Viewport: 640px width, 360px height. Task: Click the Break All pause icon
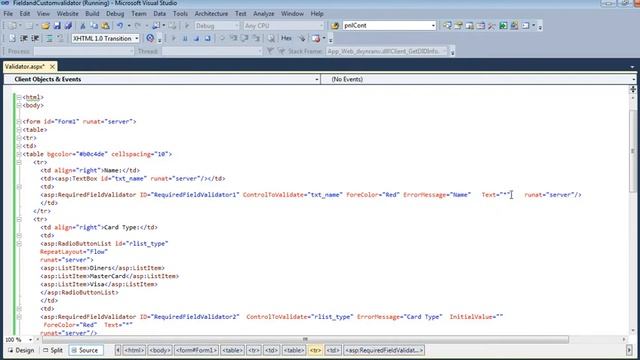tap(185, 38)
